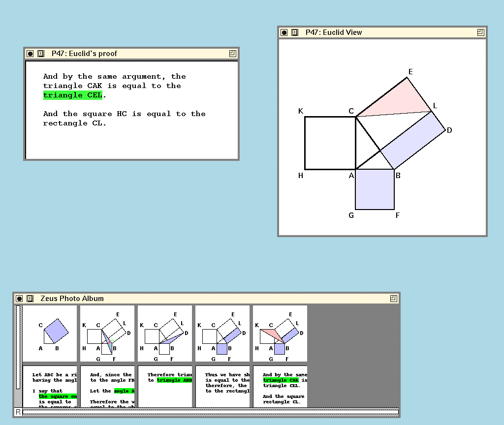This screenshot has width=504, height=425.
Task: Select fourth thumbnail with blue square and rectangle
Action: click(x=222, y=334)
